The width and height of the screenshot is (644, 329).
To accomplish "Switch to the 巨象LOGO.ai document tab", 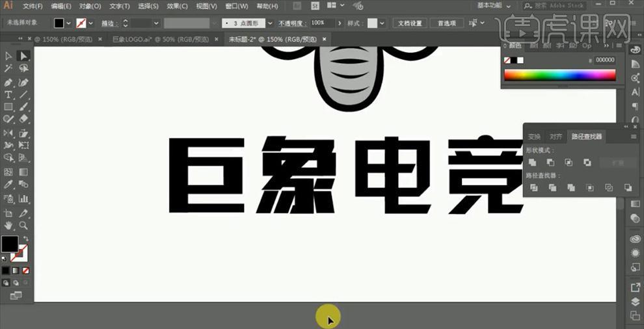I will [161, 40].
